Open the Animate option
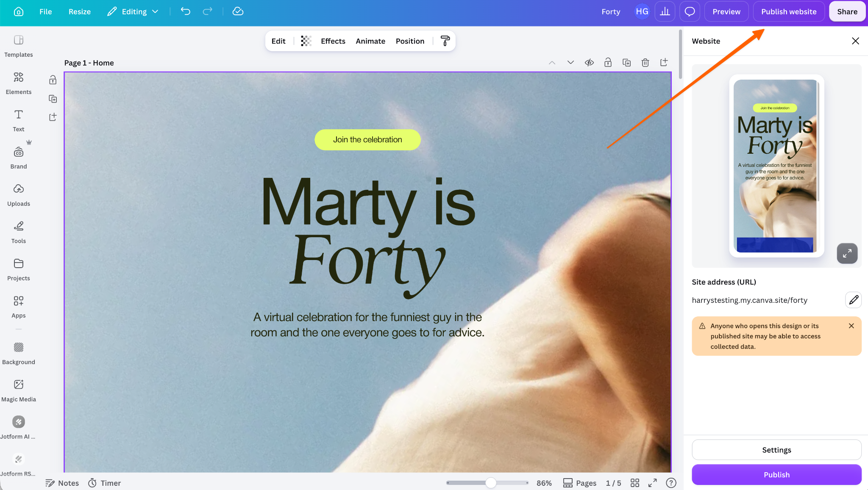This screenshot has width=868, height=490. [370, 41]
